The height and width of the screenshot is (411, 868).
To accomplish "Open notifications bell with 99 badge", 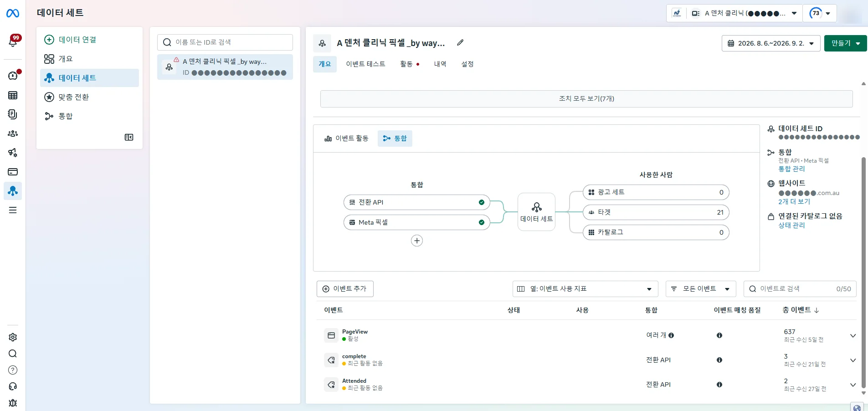I will [13, 41].
